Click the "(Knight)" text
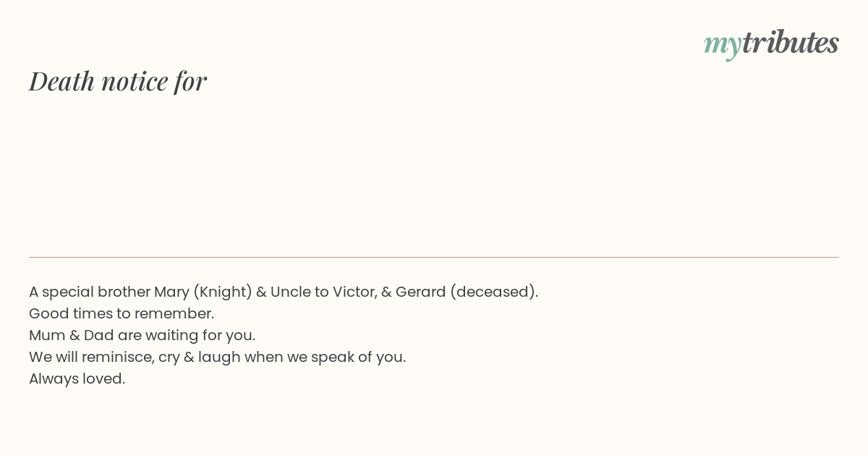The width and height of the screenshot is (868, 456). (223, 292)
